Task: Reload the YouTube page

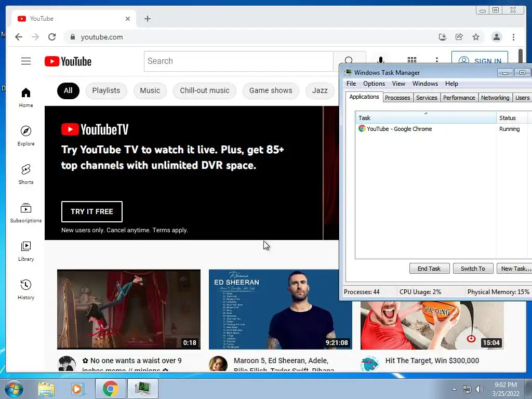Action: [x=52, y=37]
